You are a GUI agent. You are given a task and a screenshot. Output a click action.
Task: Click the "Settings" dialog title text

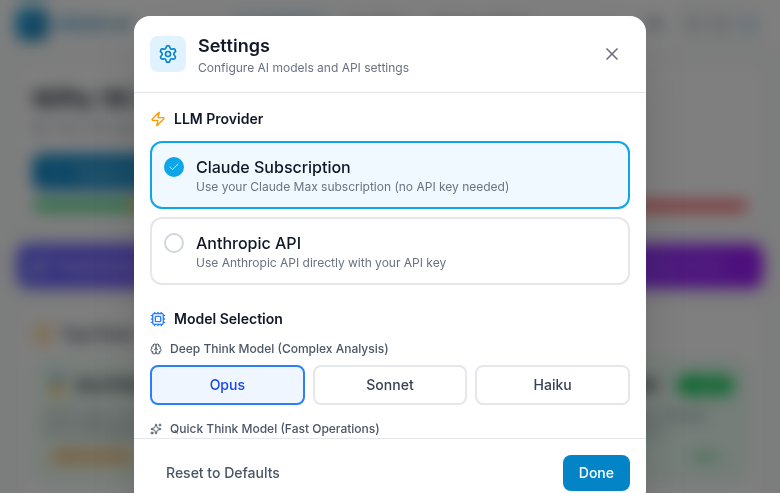click(234, 46)
